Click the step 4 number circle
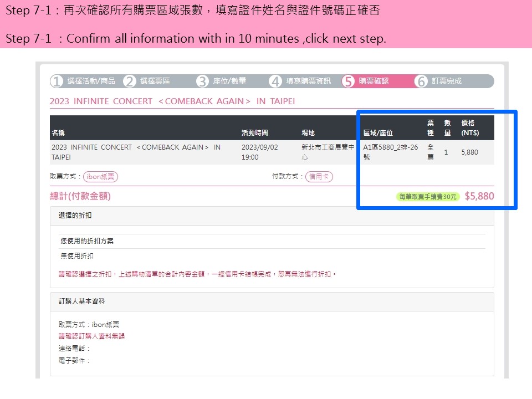The width and height of the screenshot is (532, 399). coord(275,81)
